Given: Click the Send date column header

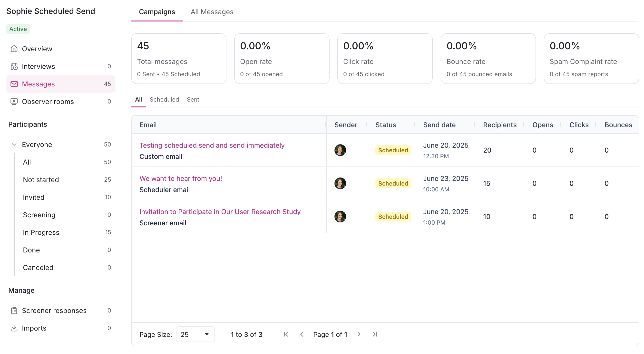Looking at the screenshot, I should (x=439, y=125).
